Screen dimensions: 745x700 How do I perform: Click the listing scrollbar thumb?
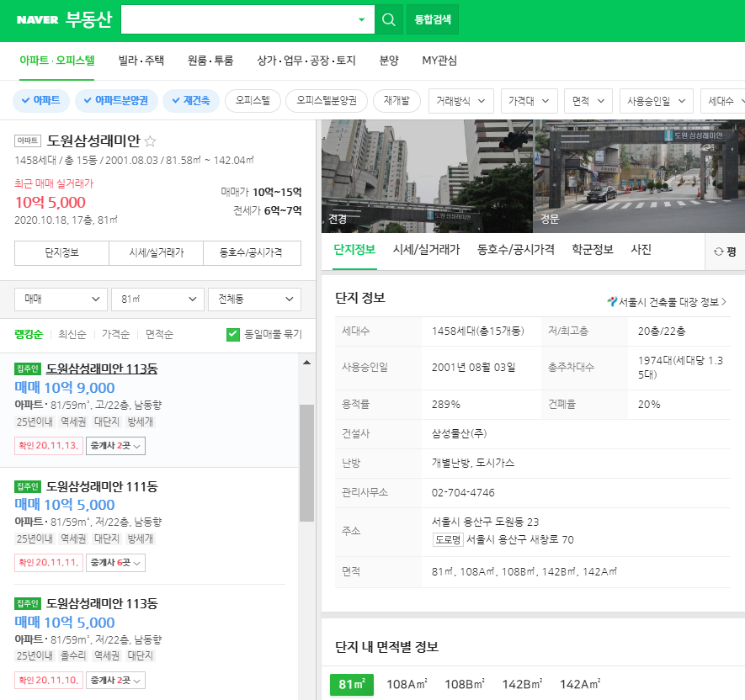pos(307,463)
